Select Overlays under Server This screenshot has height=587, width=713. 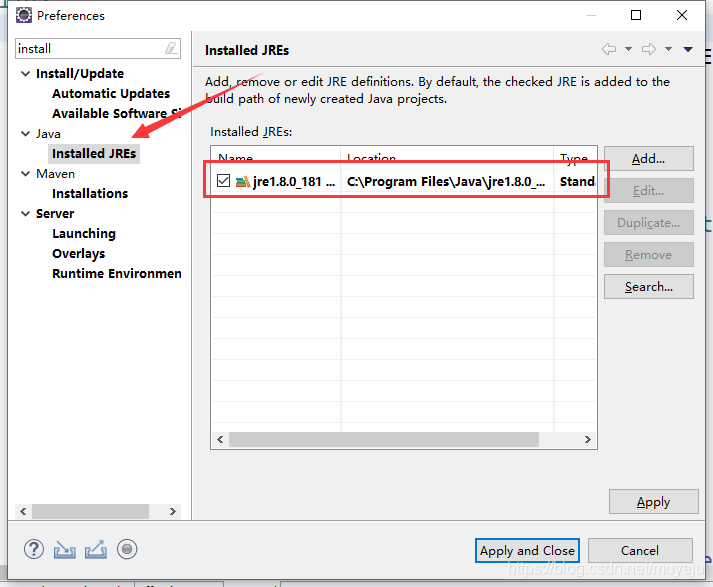(79, 254)
